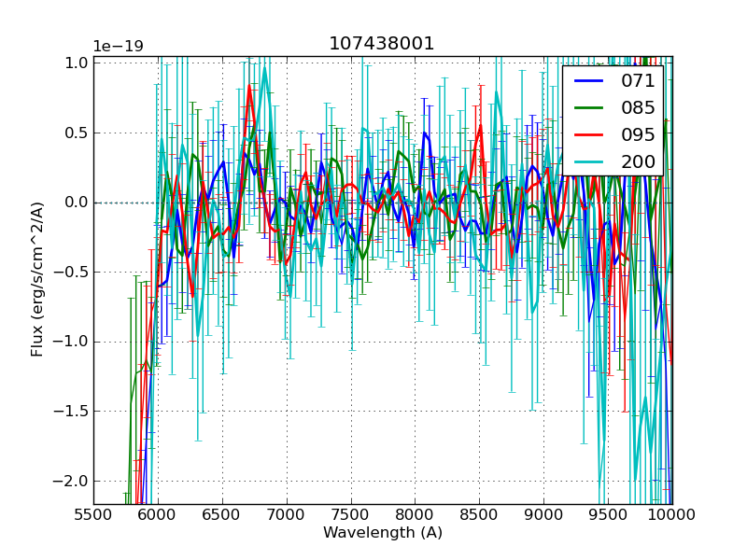
Task: Click the −1.0 y-axis tick label
Action: pyautogui.click(x=71, y=342)
